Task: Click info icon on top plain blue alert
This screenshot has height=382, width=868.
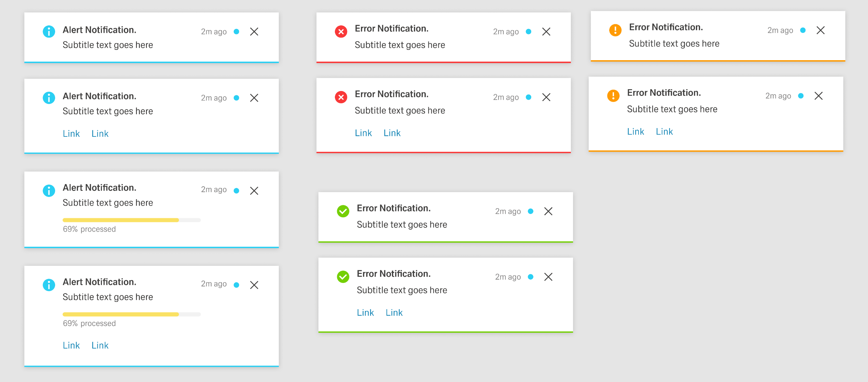Action: coord(49,32)
